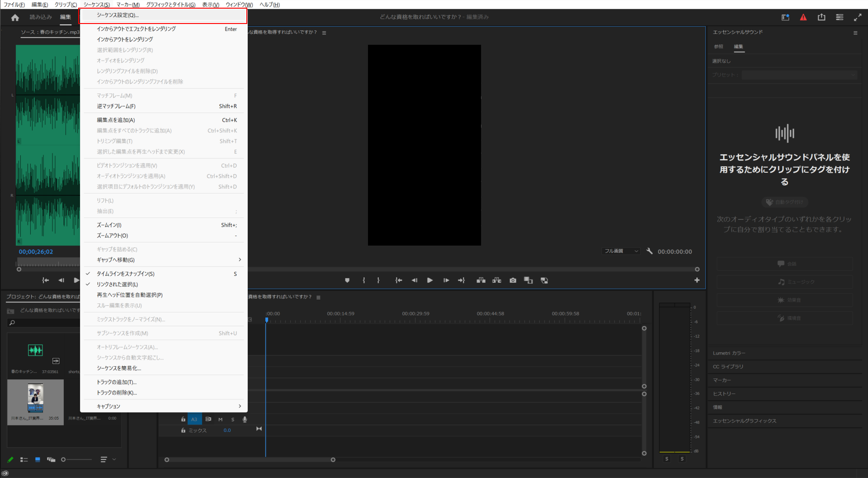This screenshot has height=478, width=868.
Task: Click the timeline playhead marker
Action: tap(267, 320)
